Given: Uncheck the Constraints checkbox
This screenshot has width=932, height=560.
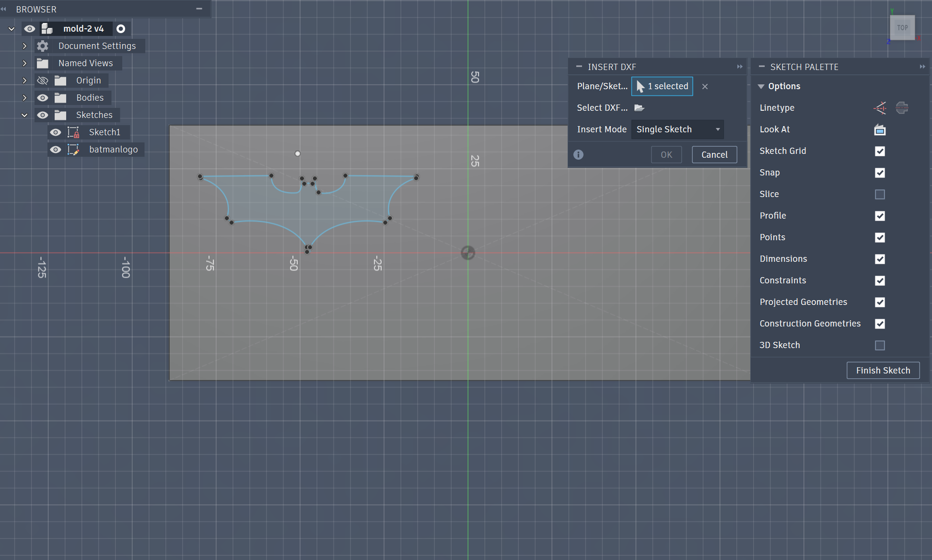Looking at the screenshot, I should coord(880,280).
